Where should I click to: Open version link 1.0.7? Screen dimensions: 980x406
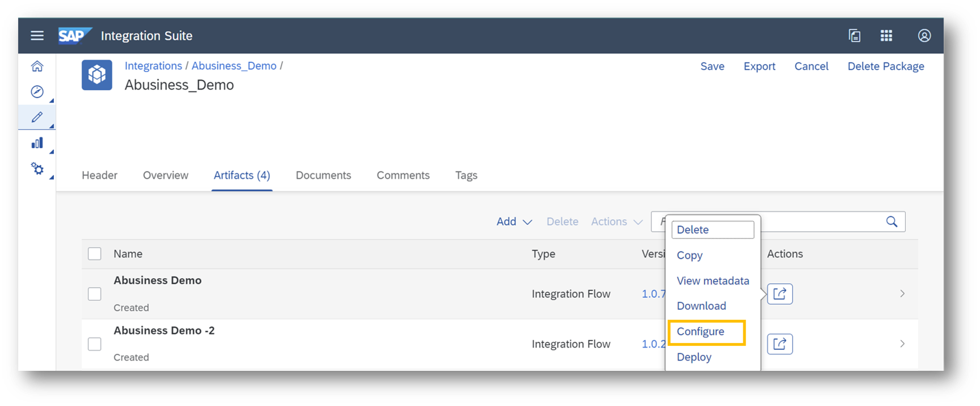coord(654,294)
